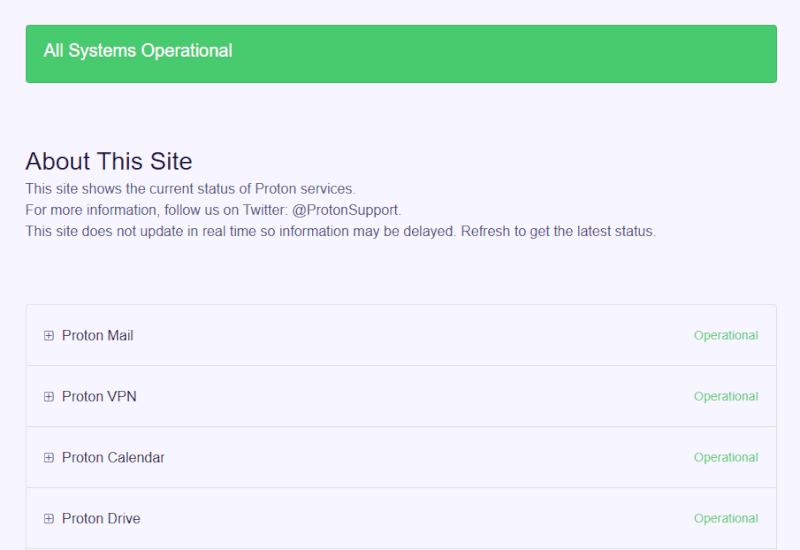Expand the Proton Drive component group
The image size is (800, 550).
pos(48,519)
